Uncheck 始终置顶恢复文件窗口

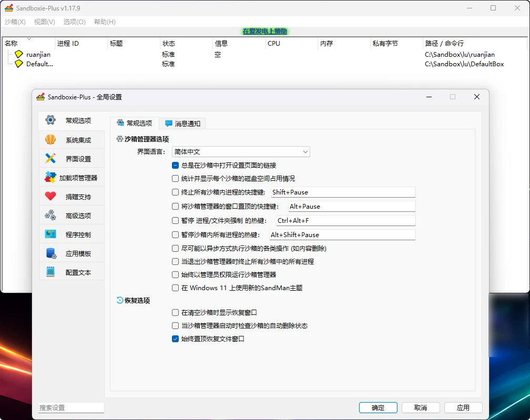click(x=175, y=339)
